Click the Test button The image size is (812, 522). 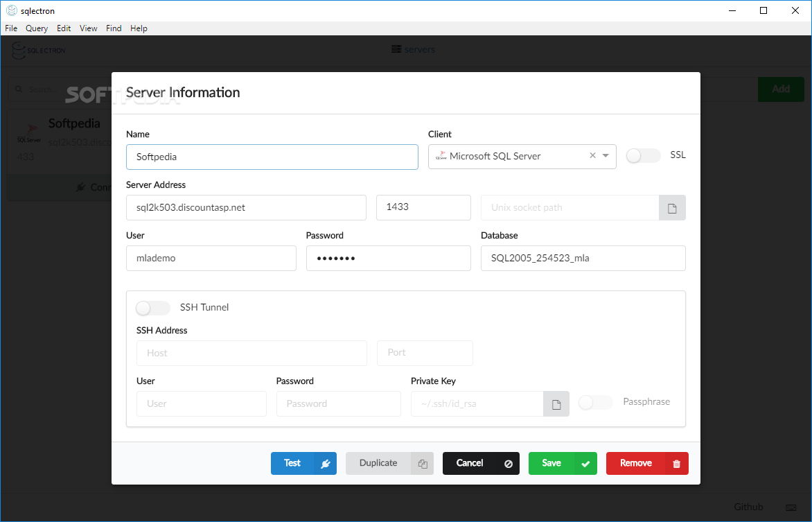(x=303, y=464)
